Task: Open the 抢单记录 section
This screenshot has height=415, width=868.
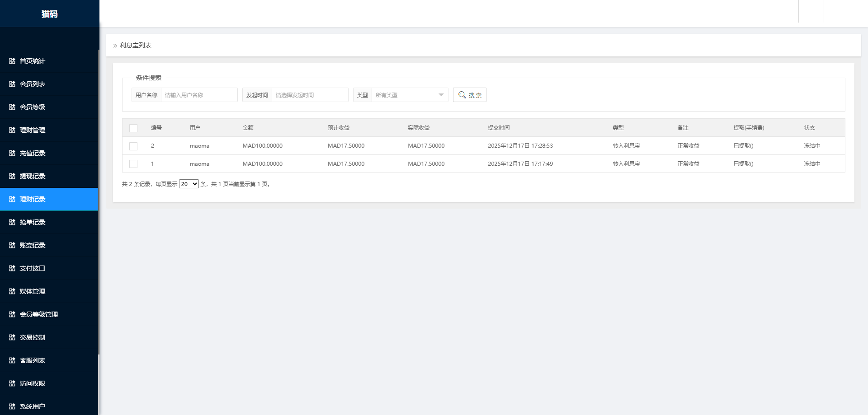Action: coord(32,222)
